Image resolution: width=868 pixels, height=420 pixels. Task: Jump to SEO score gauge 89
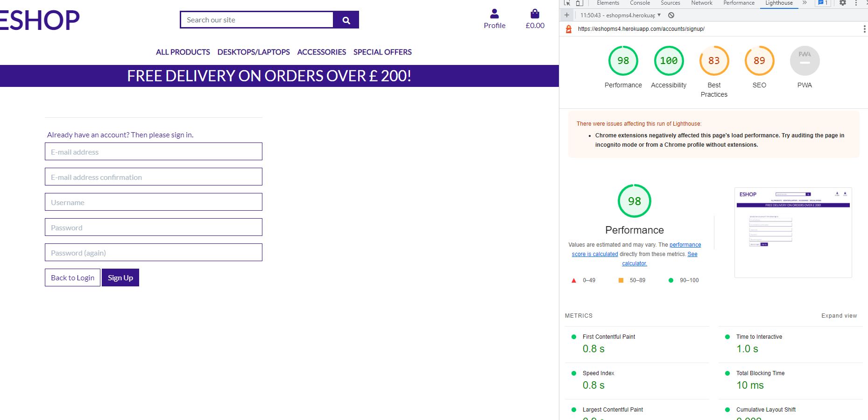point(759,61)
